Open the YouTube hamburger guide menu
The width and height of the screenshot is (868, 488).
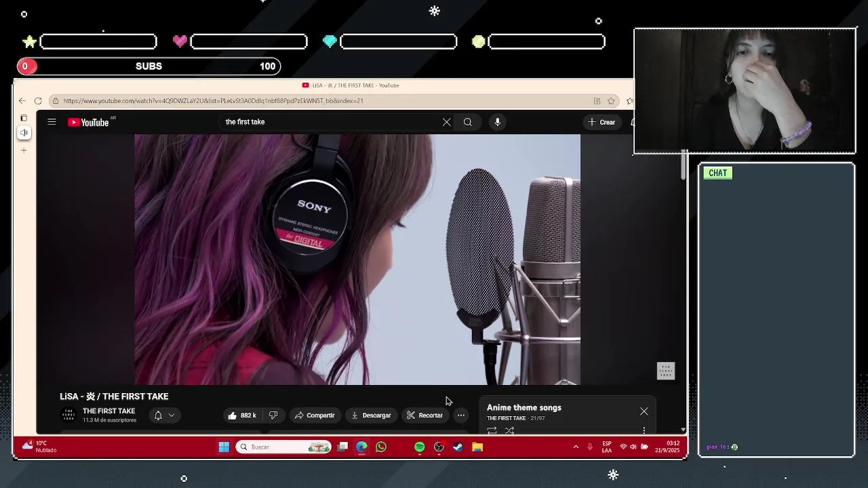[x=52, y=122]
